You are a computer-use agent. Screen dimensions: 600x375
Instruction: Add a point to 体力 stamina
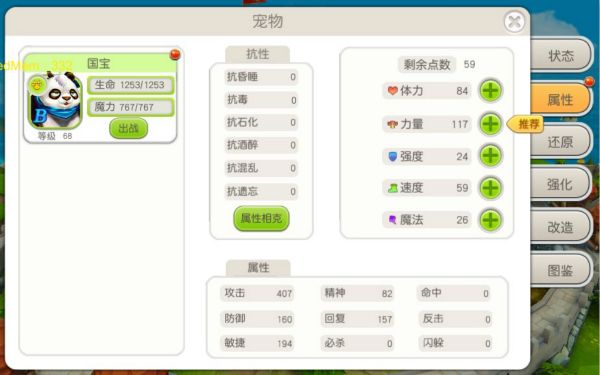[x=491, y=91]
